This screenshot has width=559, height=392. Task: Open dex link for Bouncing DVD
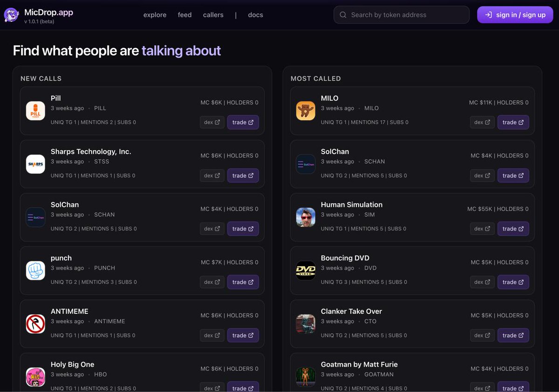(482, 282)
